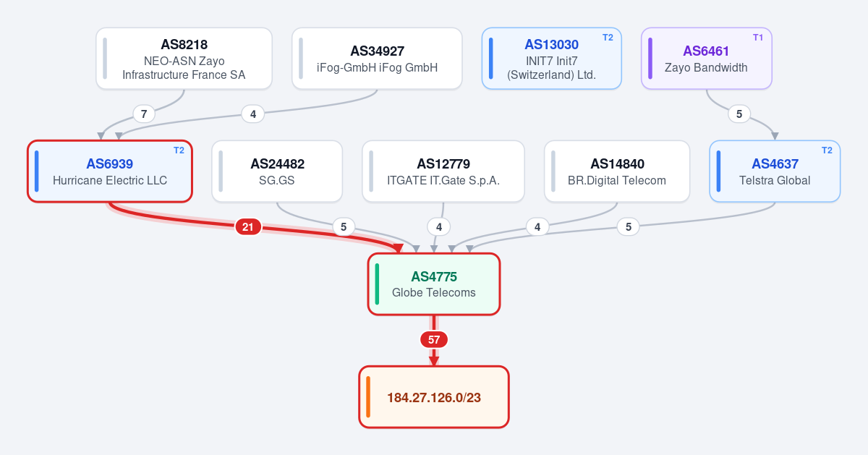Viewport: 868px width, 455px height.
Task: Click the AS4637 Telstra Global node
Action: pyautogui.click(x=775, y=171)
